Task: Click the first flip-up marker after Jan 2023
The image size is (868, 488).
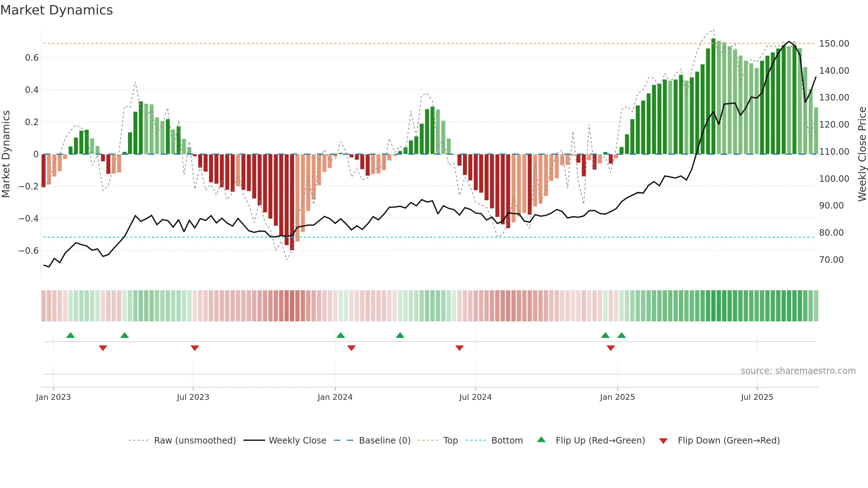Action: [71, 335]
